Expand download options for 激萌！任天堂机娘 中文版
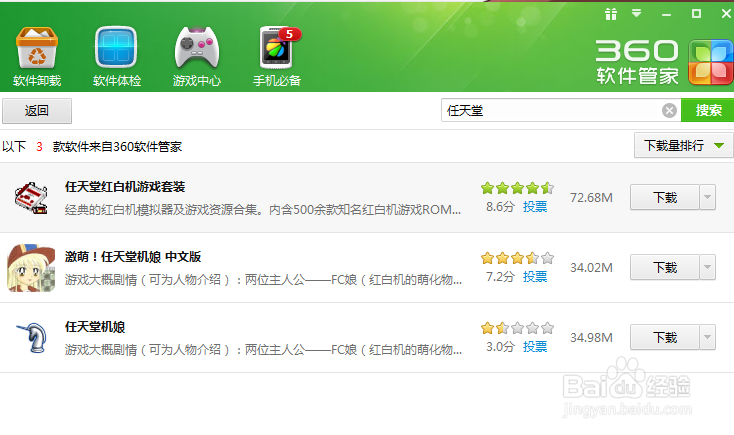This screenshot has height=435, width=734. (707, 267)
